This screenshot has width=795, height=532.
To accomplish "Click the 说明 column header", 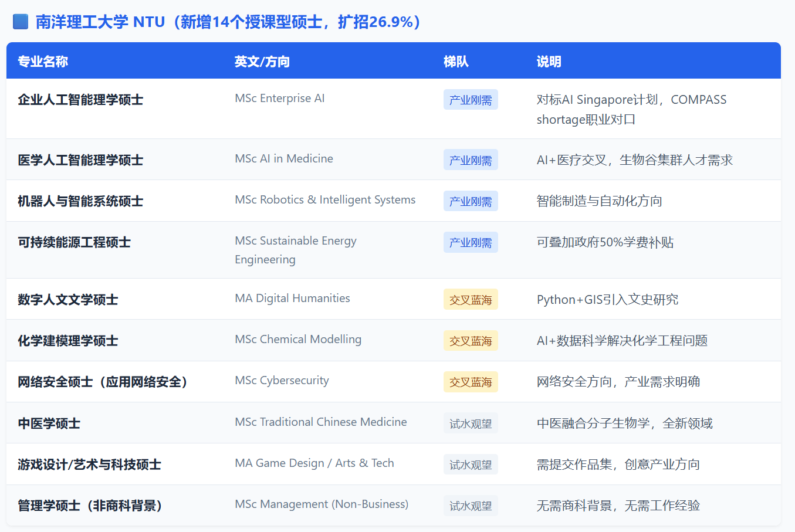I will [x=549, y=62].
